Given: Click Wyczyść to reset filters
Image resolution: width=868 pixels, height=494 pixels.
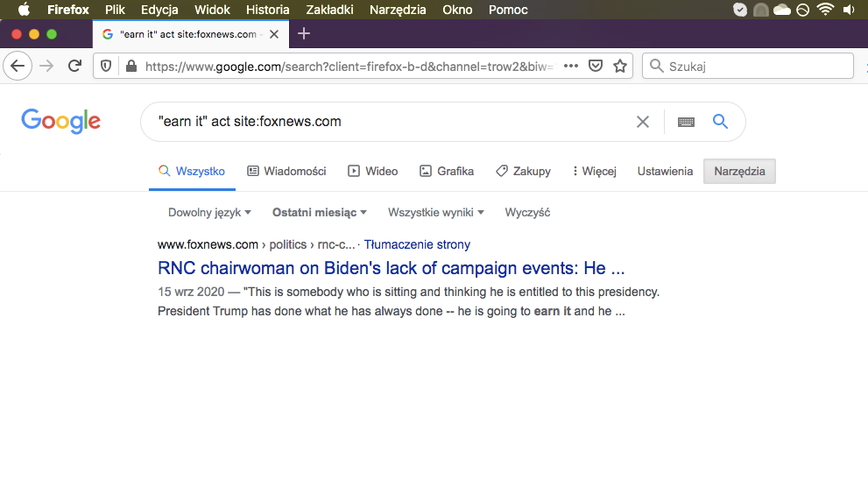Looking at the screenshot, I should point(527,212).
